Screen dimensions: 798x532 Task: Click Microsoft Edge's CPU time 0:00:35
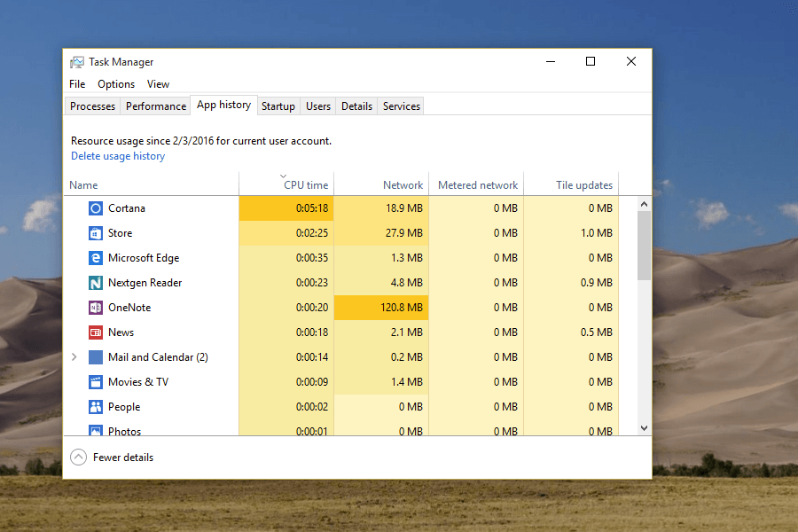click(312, 258)
